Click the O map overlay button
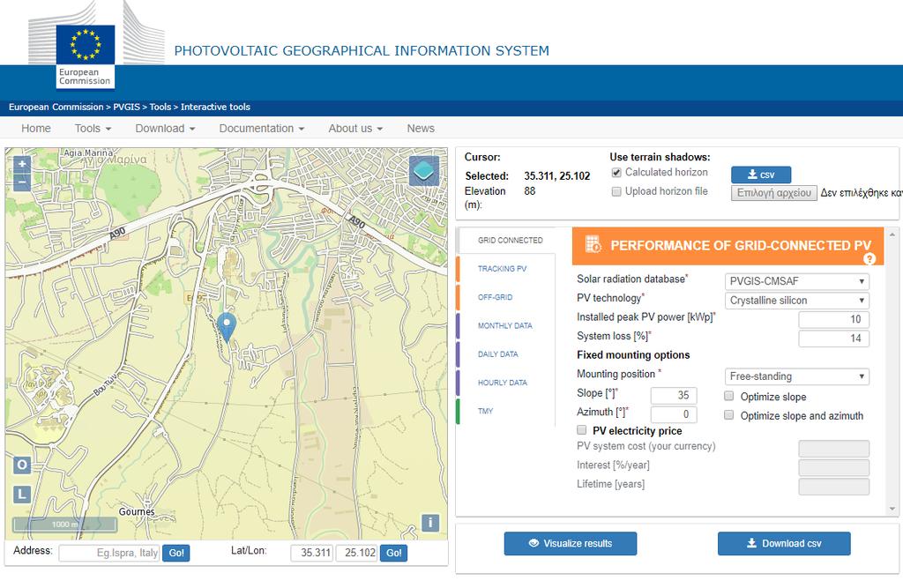The image size is (903, 588). coord(22,465)
